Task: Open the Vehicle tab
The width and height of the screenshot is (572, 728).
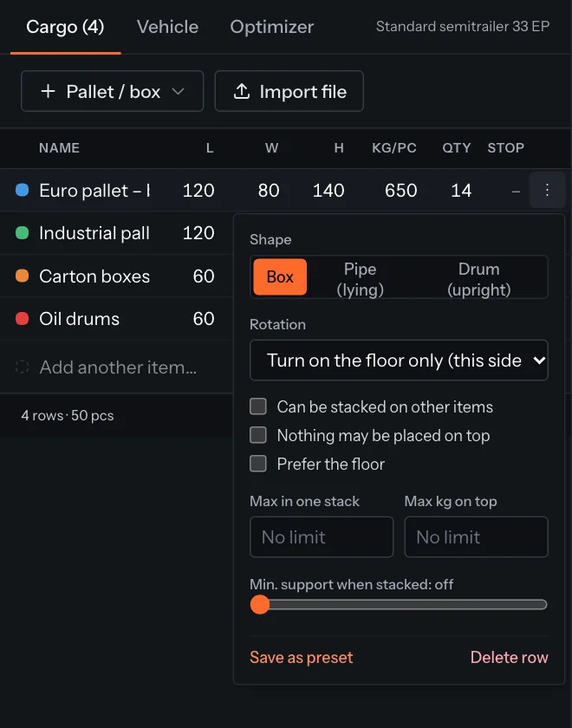Action: coord(167,27)
